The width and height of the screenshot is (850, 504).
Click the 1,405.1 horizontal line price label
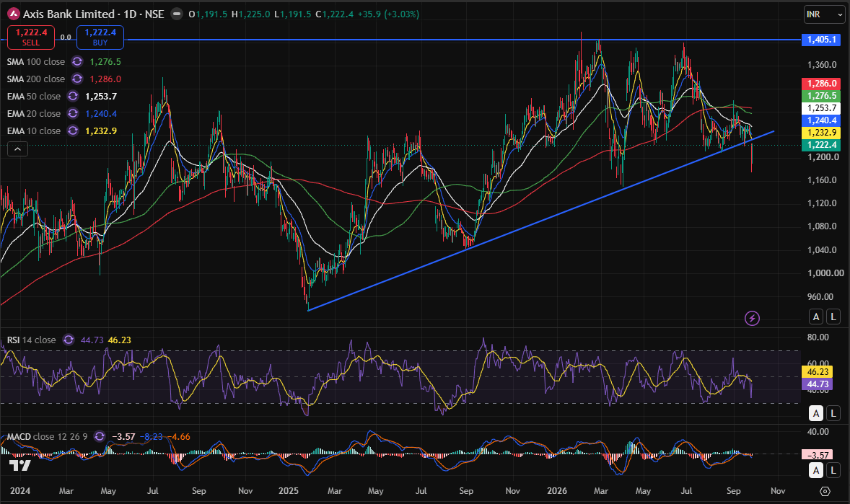[x=820, y=40]
